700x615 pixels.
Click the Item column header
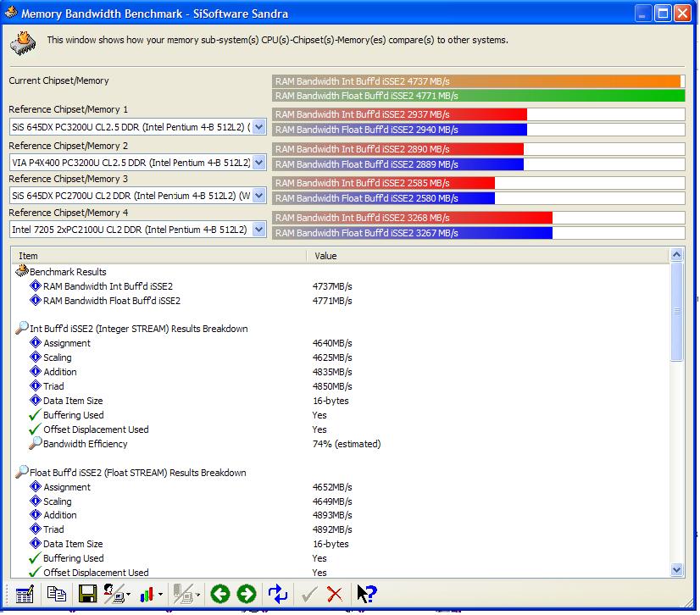[158, 256]
